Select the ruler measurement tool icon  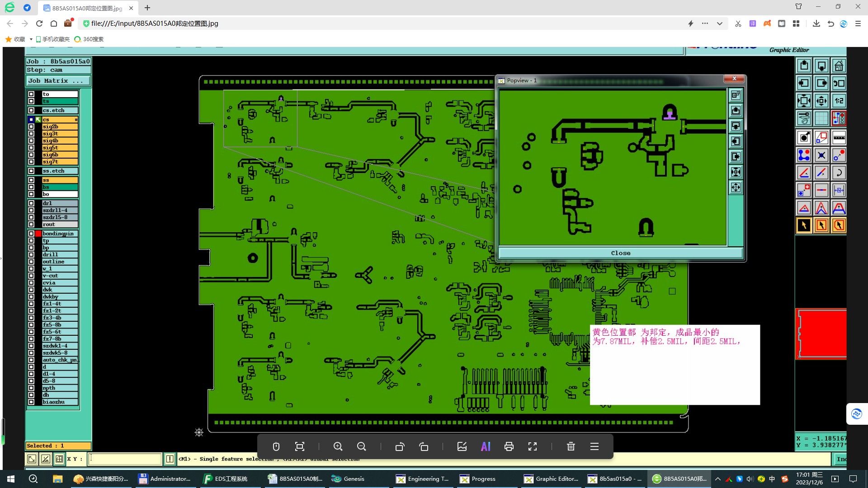pos(839,138)
